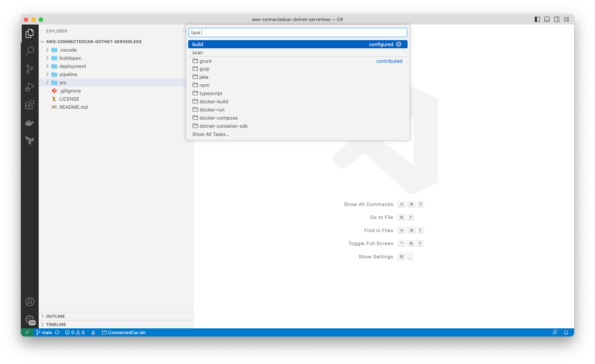Click the remote window indicator in status bar
The height and width of the screenshot is (364, 595).
27,332
